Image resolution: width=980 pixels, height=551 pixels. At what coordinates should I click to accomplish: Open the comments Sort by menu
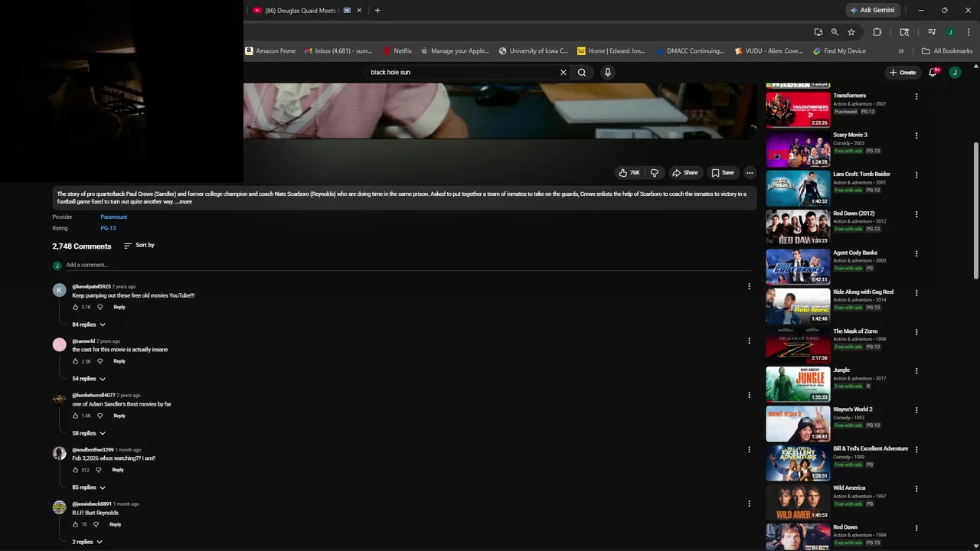pyautogui.click(x=139, y=246)
